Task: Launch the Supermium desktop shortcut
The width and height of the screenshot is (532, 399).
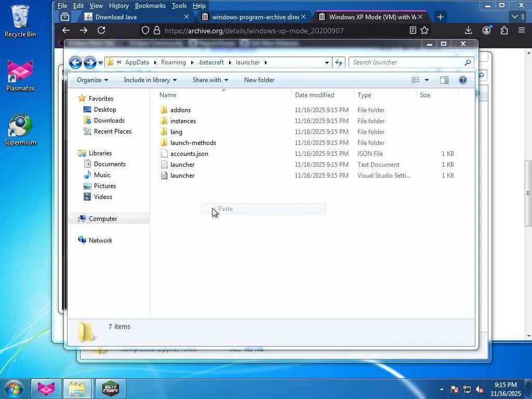Action: point(20,129)
